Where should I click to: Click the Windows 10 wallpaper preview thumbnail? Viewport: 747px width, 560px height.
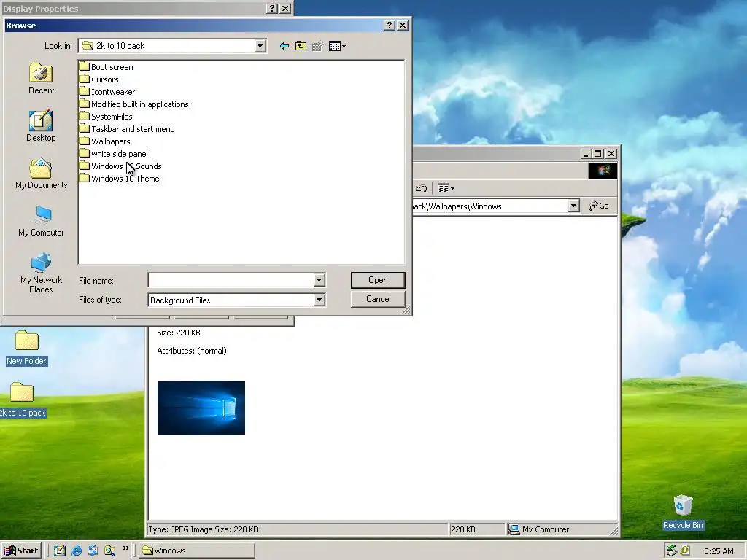click(201, 408)
